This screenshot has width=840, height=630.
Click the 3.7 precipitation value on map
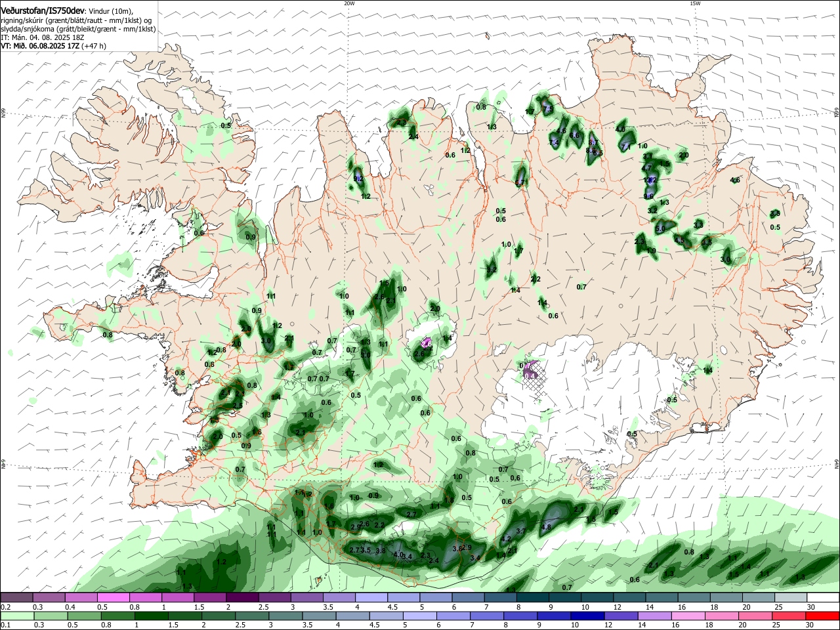[521, 531]
